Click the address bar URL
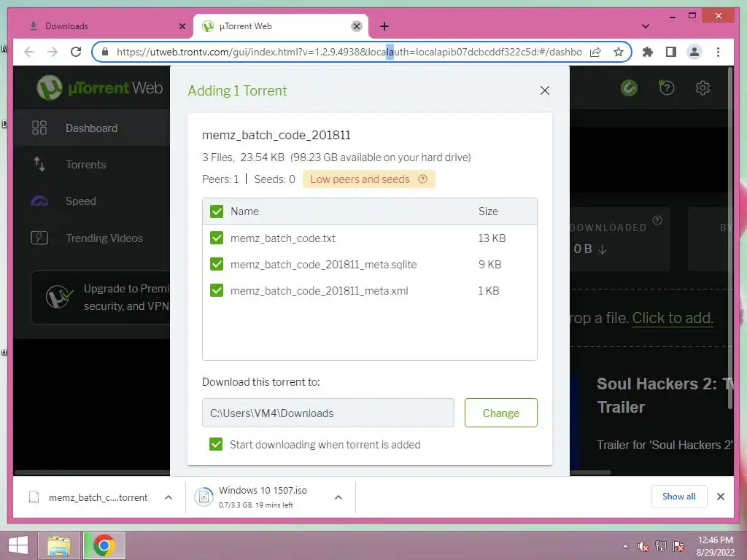Image resolution: width=747 pixels, height=560 pixels. click(349, 52)
